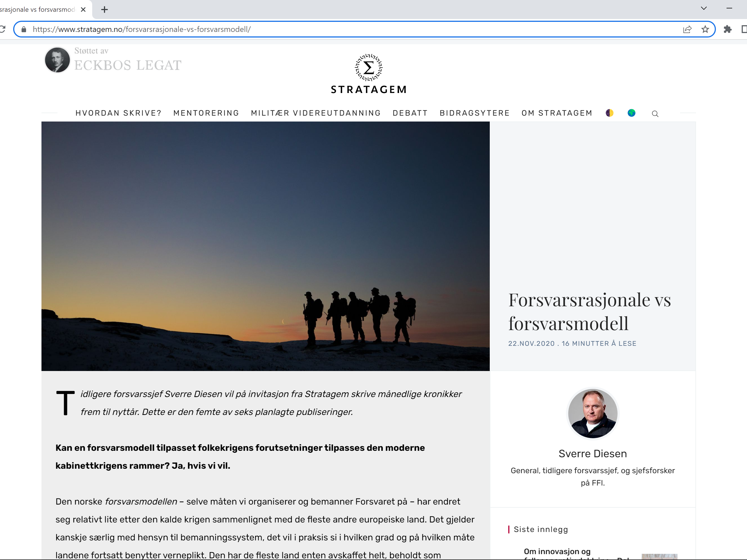This screenshot has width=747, height=560.
Task: Click the soldiers silhouette hero image
Action: coord(265,246)
